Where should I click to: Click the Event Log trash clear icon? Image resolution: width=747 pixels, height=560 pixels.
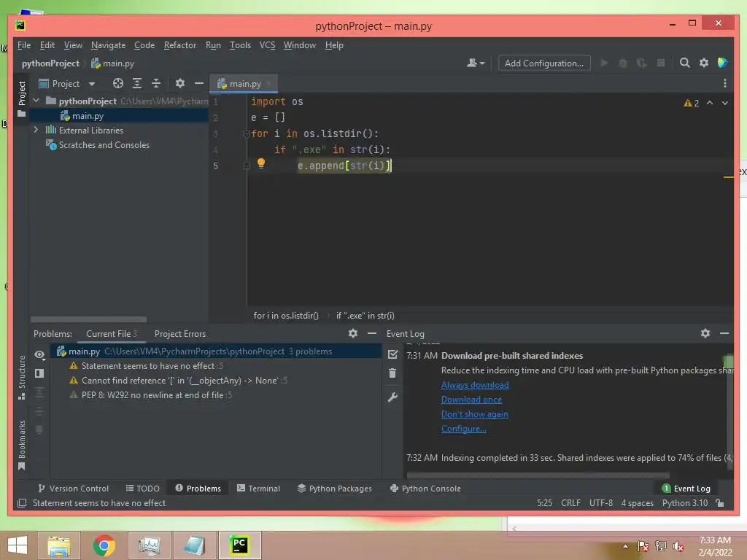point(392,373)
